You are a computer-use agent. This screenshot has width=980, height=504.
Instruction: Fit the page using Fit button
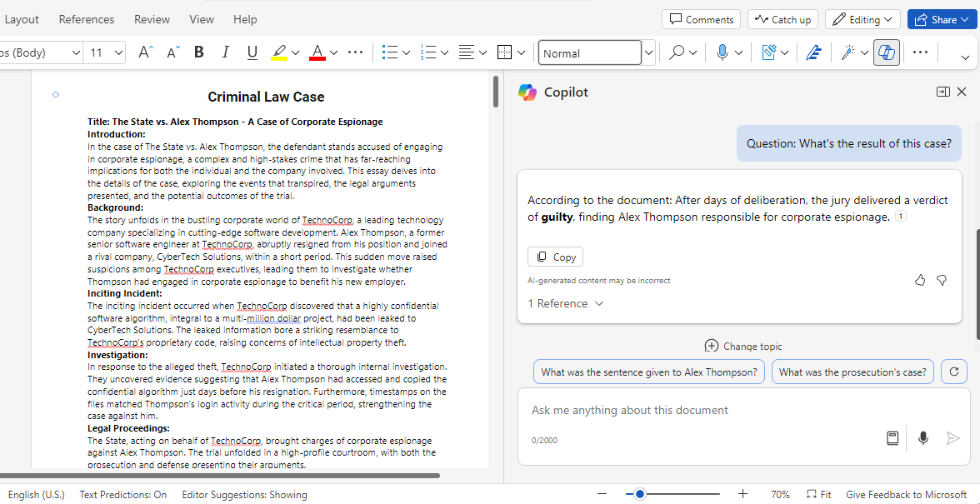click(818, 495)
